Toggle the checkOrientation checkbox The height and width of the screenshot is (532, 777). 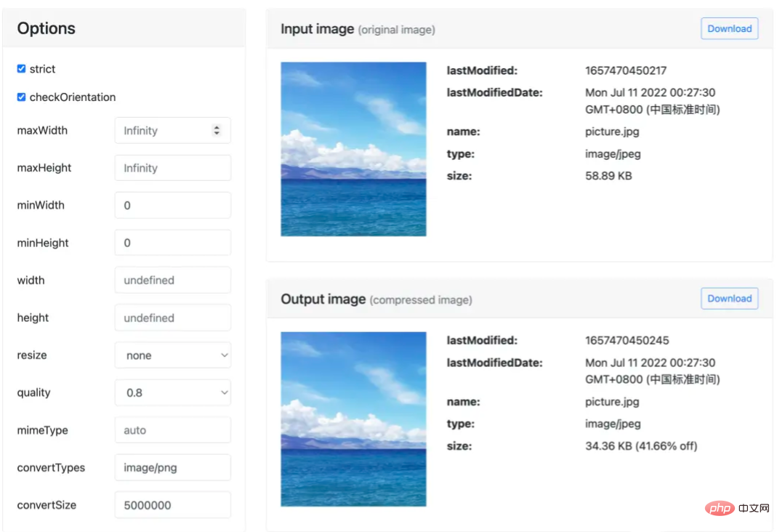coord(21,97)
